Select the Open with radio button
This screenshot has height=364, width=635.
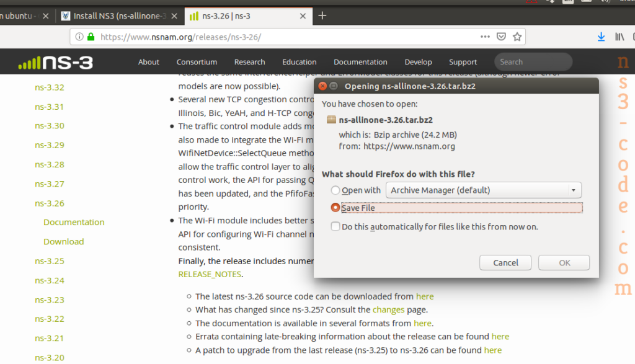pos(335,190)
